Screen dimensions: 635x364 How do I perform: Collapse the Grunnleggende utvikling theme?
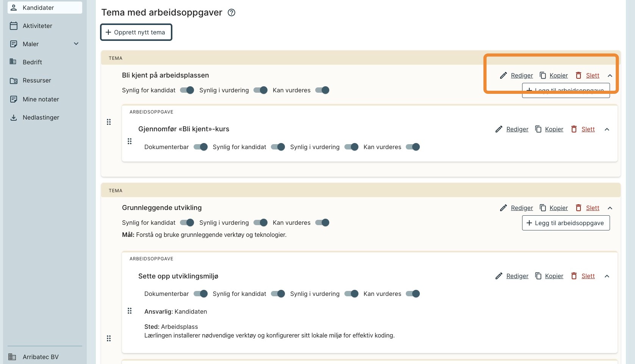tap(610, 208)
